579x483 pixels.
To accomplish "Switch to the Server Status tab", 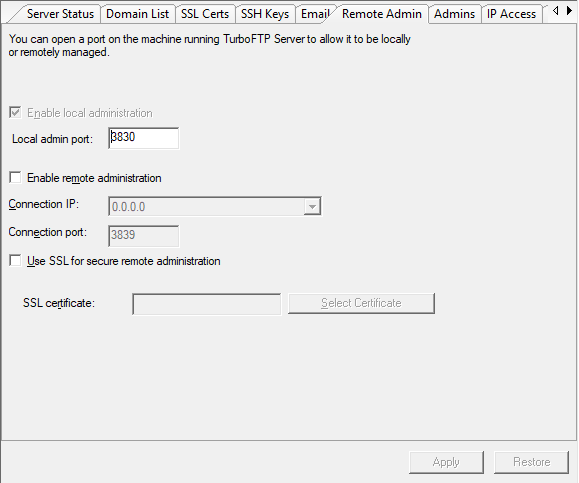I will (x=60, y=14).
